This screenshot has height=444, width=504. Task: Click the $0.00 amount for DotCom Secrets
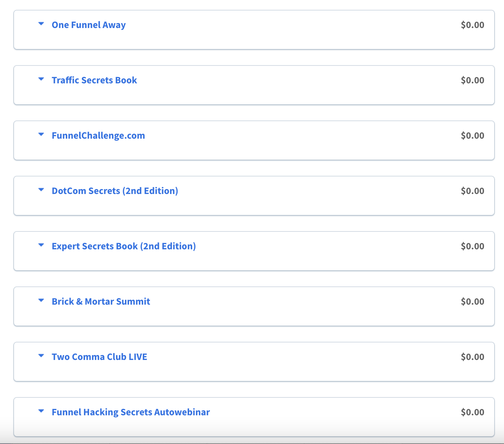click(x=472, y=191)
